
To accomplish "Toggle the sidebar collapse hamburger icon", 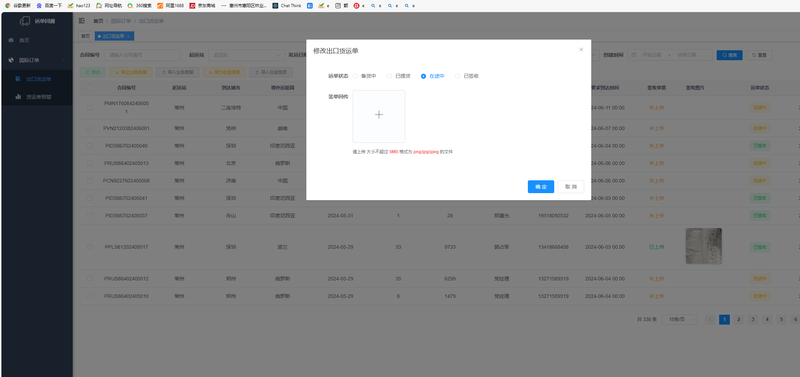I will coord(82,21).
